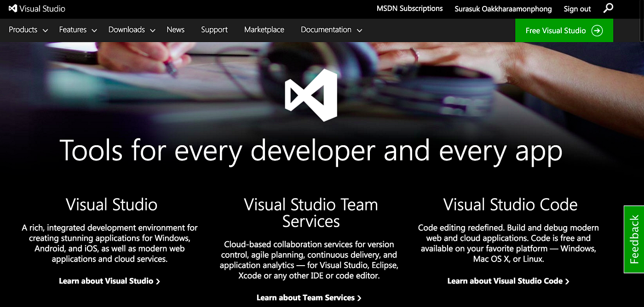Viewport: 644px width, 307px height.
Task: Expand the Features dropdown menu
Action: coord(94,30)
